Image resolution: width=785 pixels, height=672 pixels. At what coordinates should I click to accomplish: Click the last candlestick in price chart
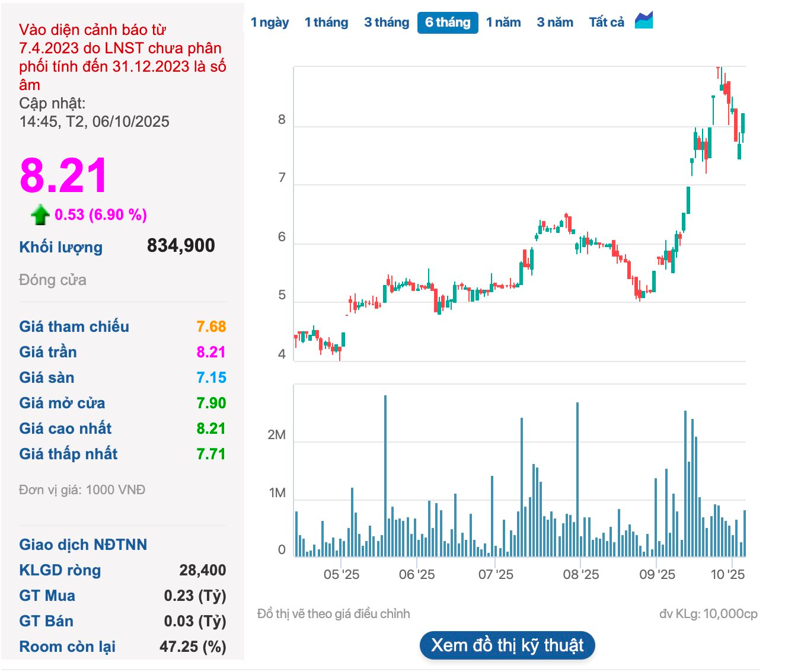(x=743, y=124)
